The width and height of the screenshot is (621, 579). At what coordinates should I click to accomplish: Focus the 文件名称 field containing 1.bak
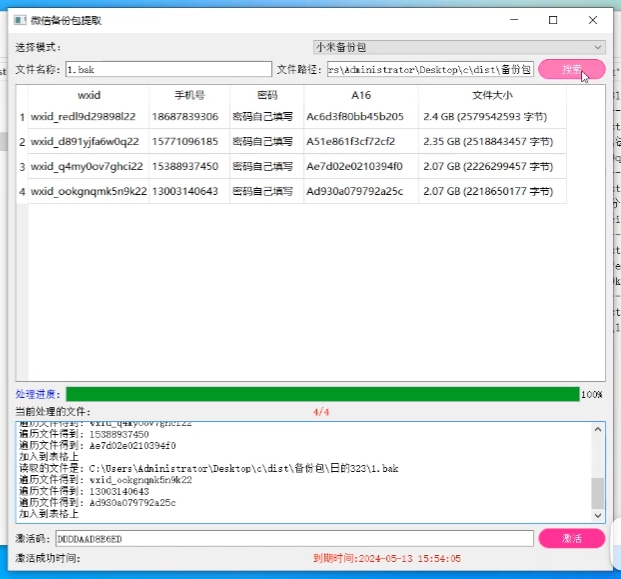(169, 69)
